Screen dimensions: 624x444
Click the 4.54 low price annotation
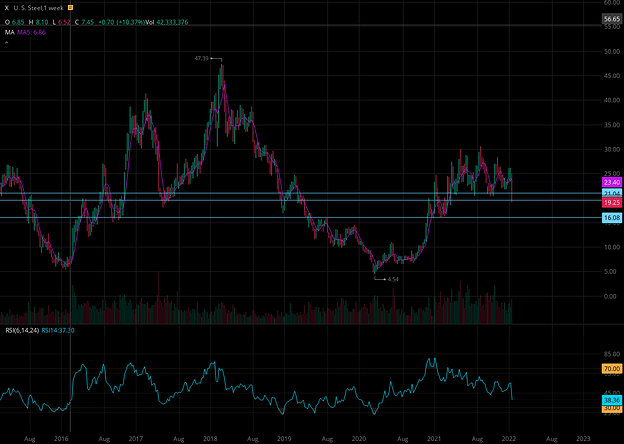[x=392, y=279]
